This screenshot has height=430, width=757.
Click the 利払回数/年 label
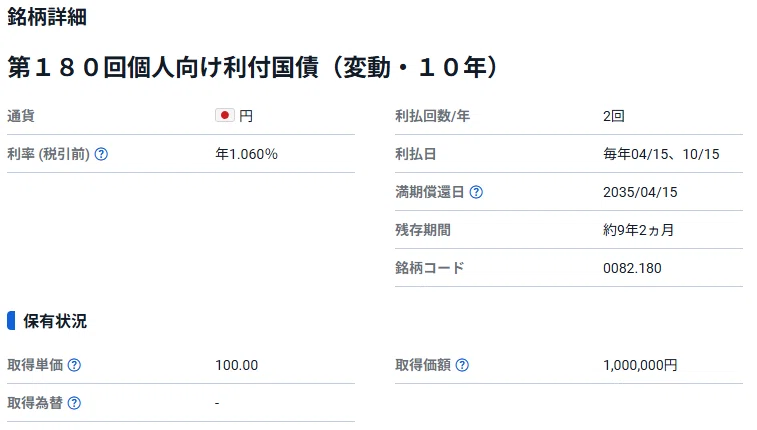[x=432, y=116]
